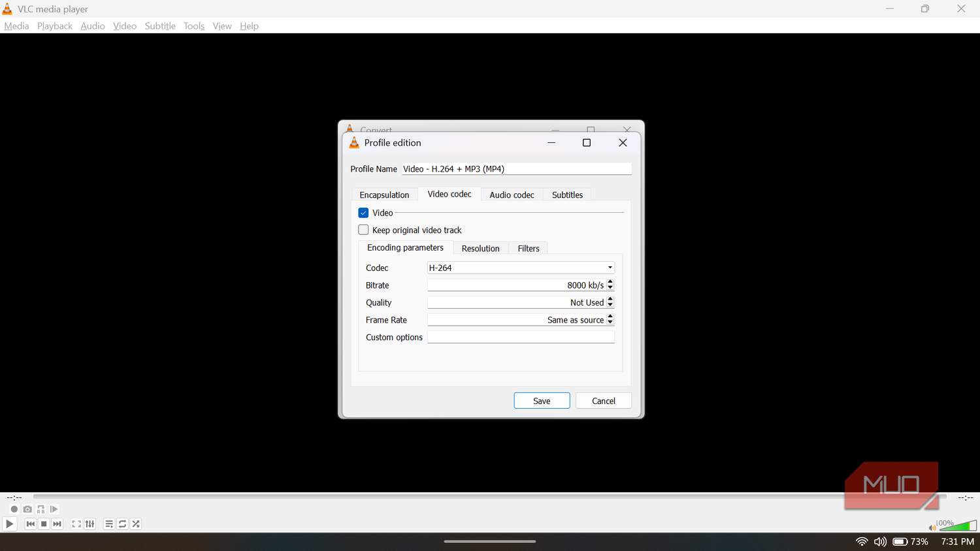Screen dimensions: 980x551
Task: Mute audio via speaker icon near volume
Action: click(x=932, y=527)
